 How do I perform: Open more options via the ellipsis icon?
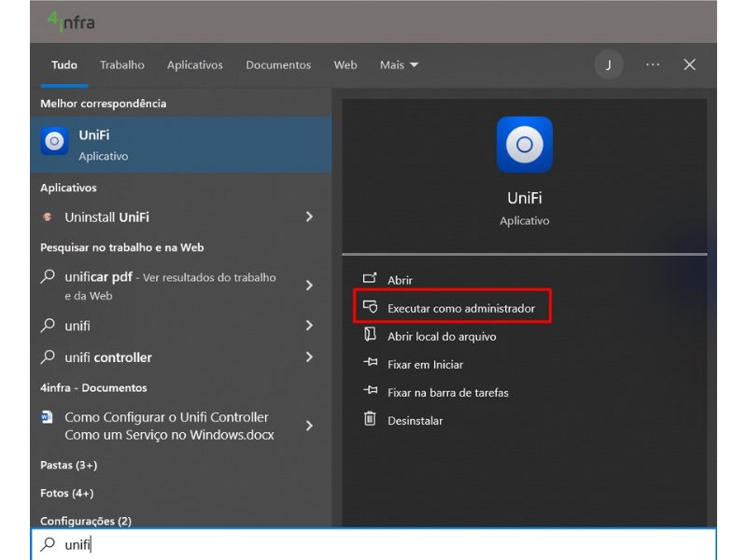click(651, 65)
